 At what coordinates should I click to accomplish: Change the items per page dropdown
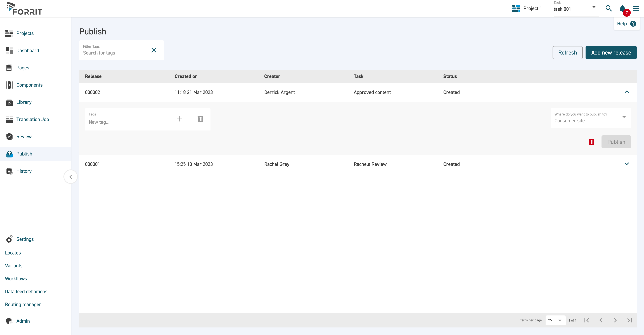(555, 320)
